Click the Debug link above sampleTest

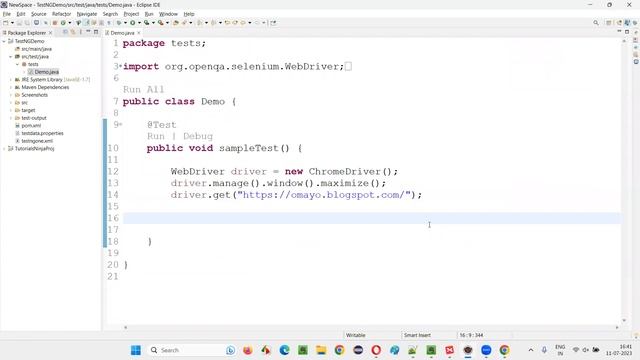click(x=198, y=136)
